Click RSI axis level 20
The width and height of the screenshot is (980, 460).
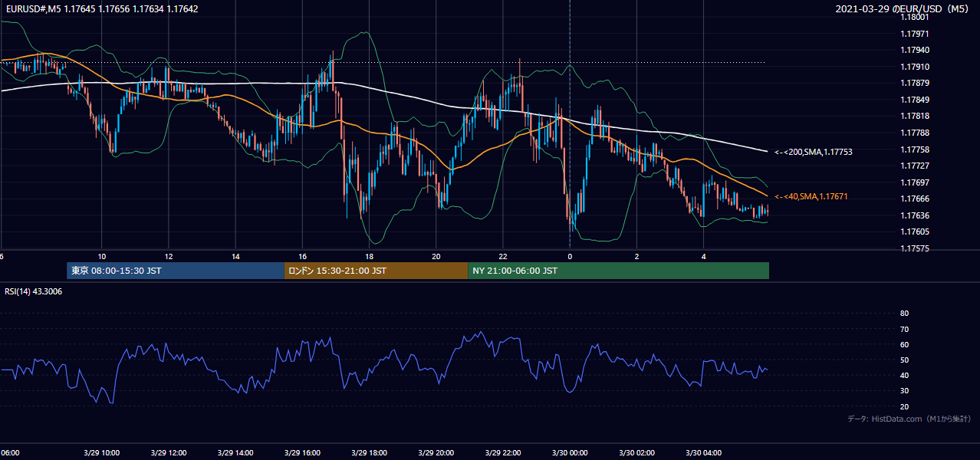pos(904,407)
